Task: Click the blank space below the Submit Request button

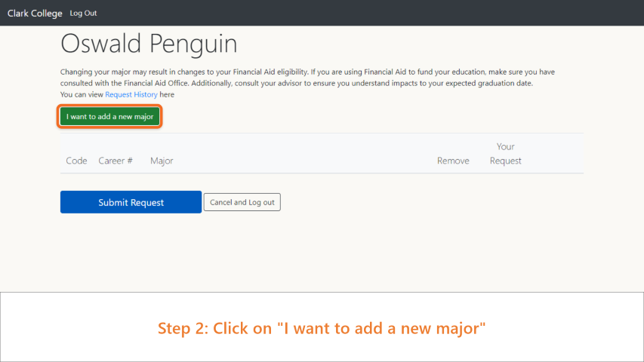Action: click(x=131, y=250)
